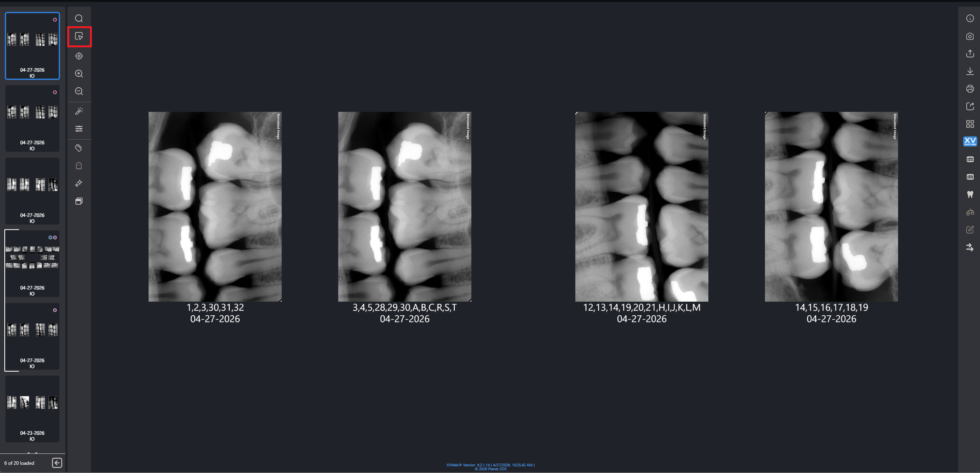Collapse the thumbnail sidebar with back arrow
The image size is (980, 473).
click(57, 463)
